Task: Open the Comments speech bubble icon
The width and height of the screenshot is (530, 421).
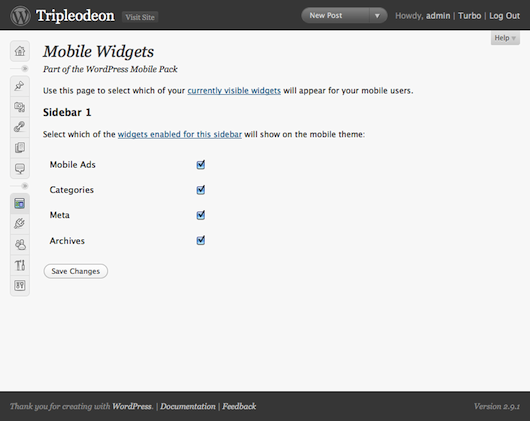Action: coord(20,168)
